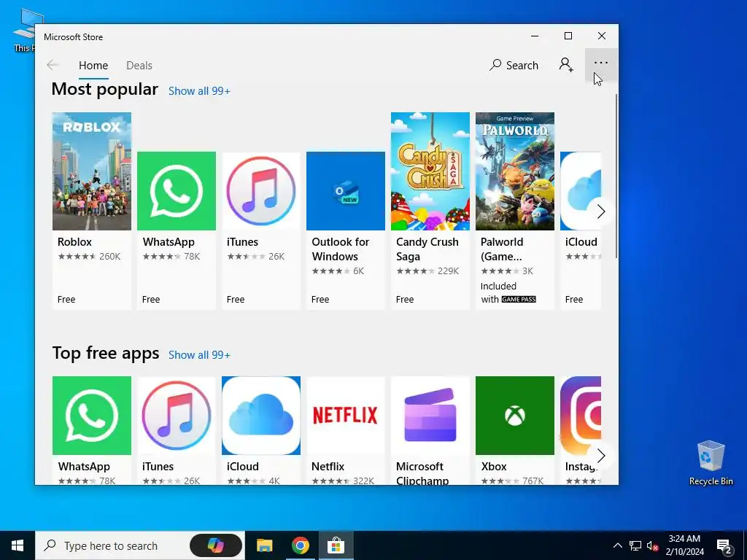Open Palworld Game Preview tile

pos(514,211)
